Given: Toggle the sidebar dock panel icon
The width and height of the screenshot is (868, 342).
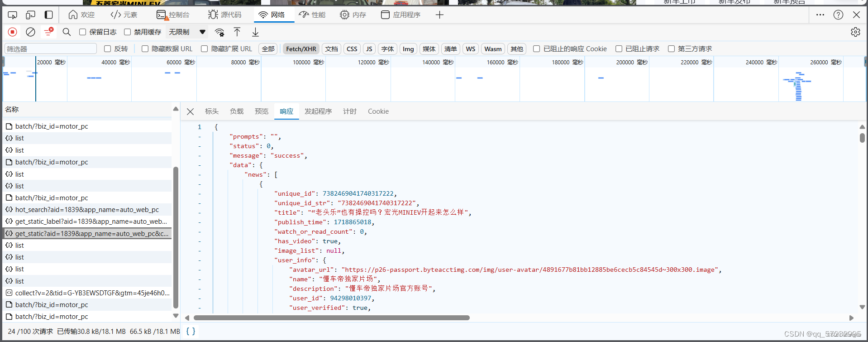Looking at the screenshot, I should [48, 15].
